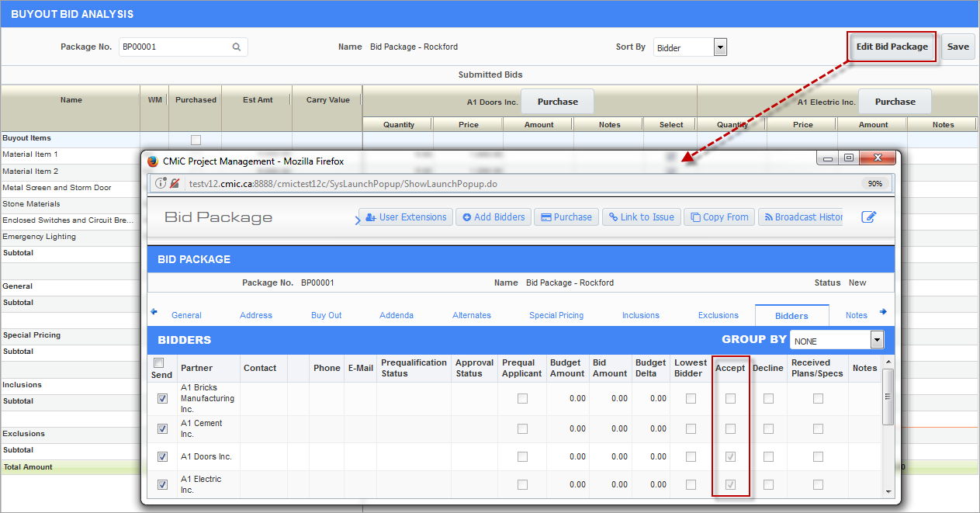
Task: Open the Special Pricing tab
Action: pyautogui.click(x=556, y=315)
